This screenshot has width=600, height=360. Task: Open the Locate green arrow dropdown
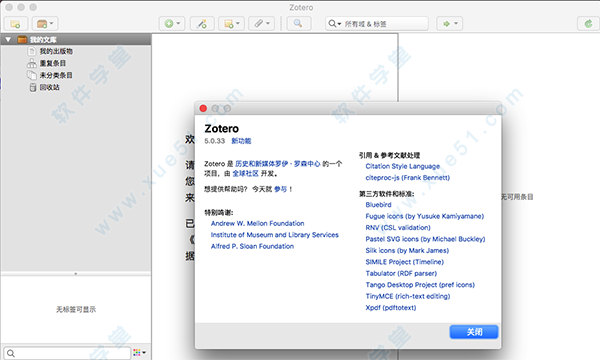point(450,24)
